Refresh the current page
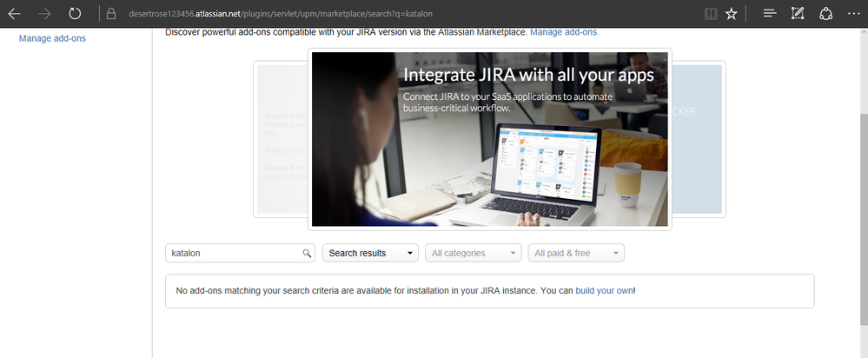 (x=75, y=14)
